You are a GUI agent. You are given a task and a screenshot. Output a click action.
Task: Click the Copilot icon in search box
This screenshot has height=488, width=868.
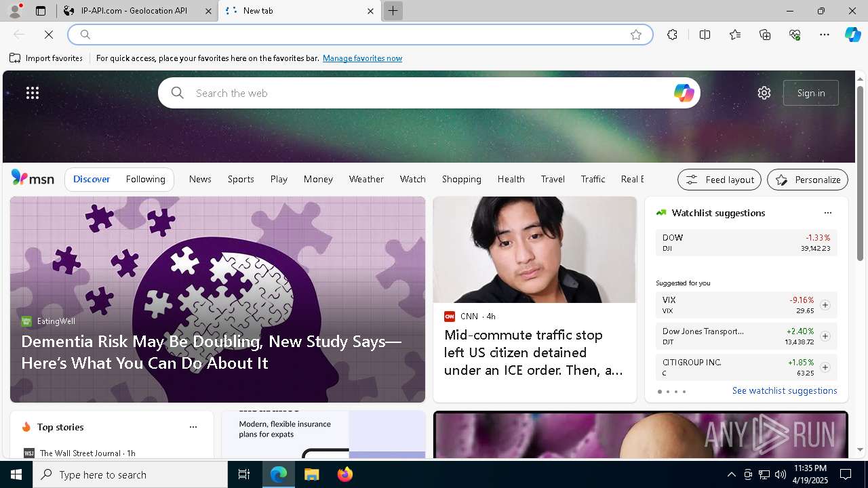(684, 93)
